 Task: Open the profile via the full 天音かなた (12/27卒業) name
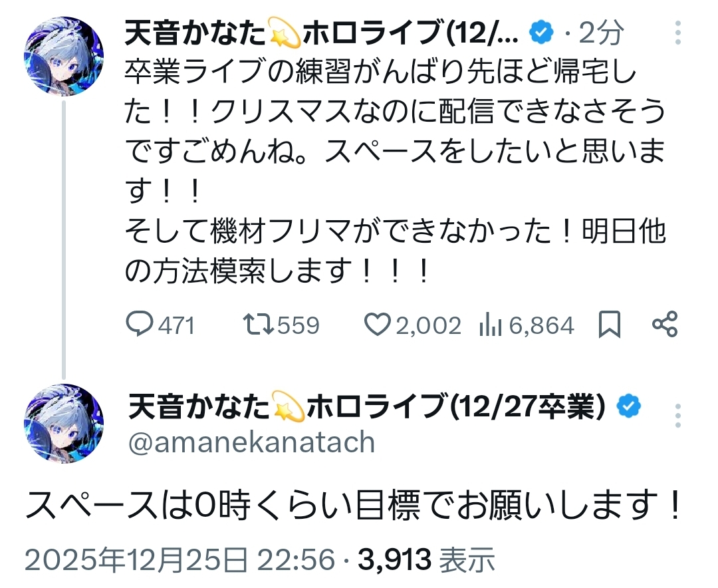pos(366,407)
